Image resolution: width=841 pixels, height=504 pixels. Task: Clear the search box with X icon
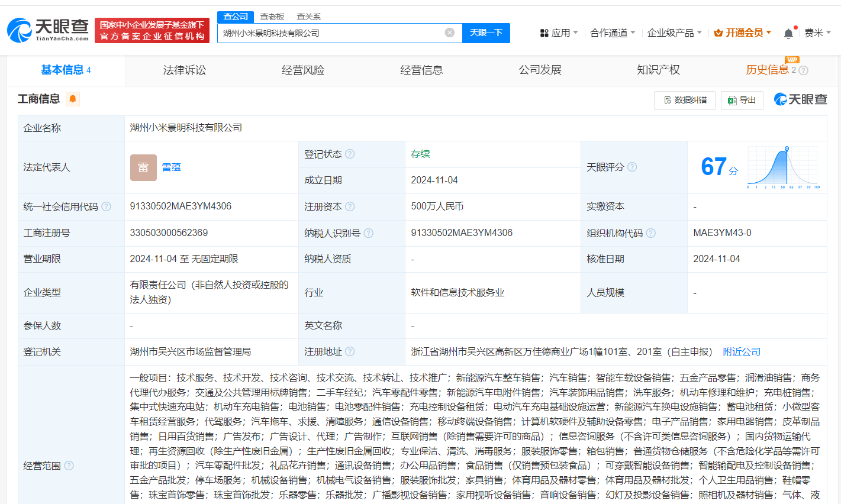point(450,33)
